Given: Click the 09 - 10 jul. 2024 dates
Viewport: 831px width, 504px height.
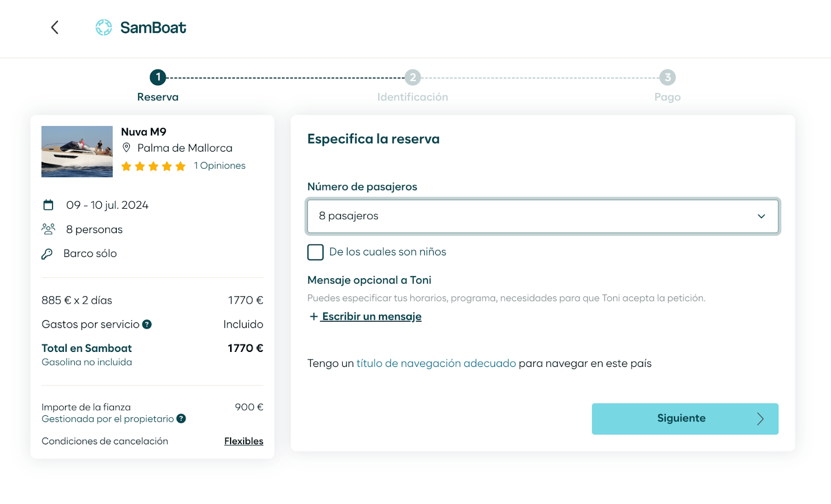Looking at the screenshot, I should (108, 205).
